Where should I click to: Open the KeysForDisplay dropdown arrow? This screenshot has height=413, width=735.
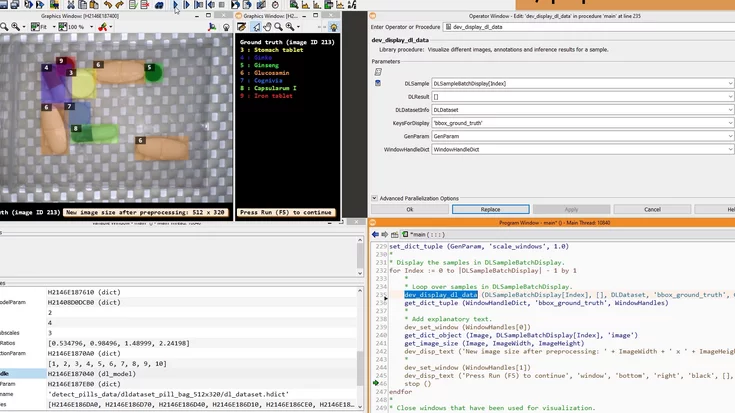pyautogui.click(x=730, y=123)
